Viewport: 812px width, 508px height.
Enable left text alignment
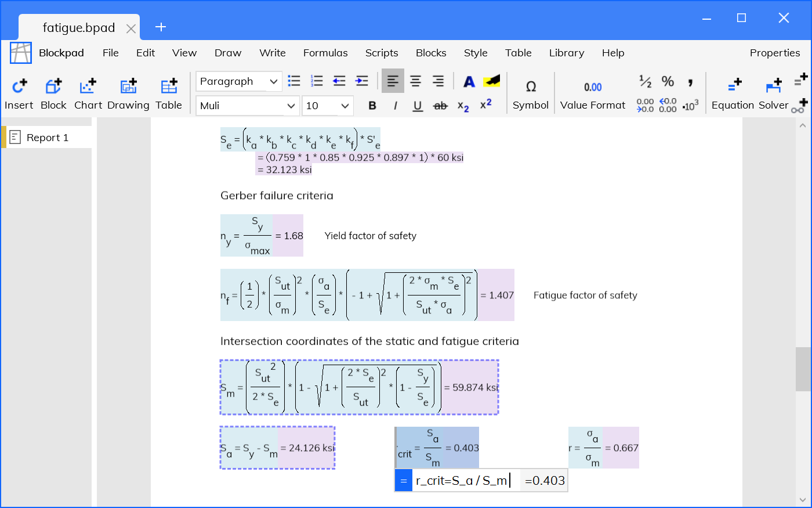(x=393, y=81)
